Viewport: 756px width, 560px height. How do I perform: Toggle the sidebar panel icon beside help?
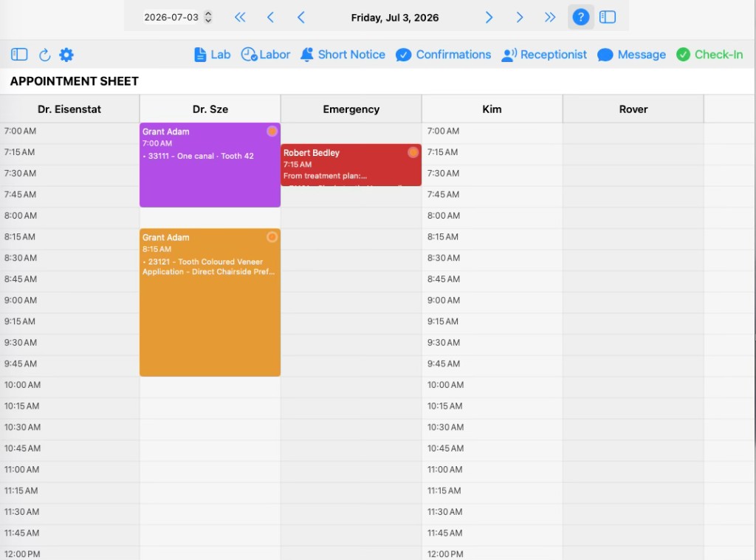(608, 18)
